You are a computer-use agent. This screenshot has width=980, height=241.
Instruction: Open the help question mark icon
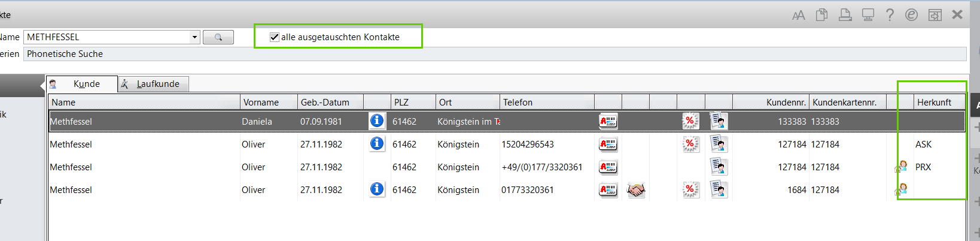point(890,15)
